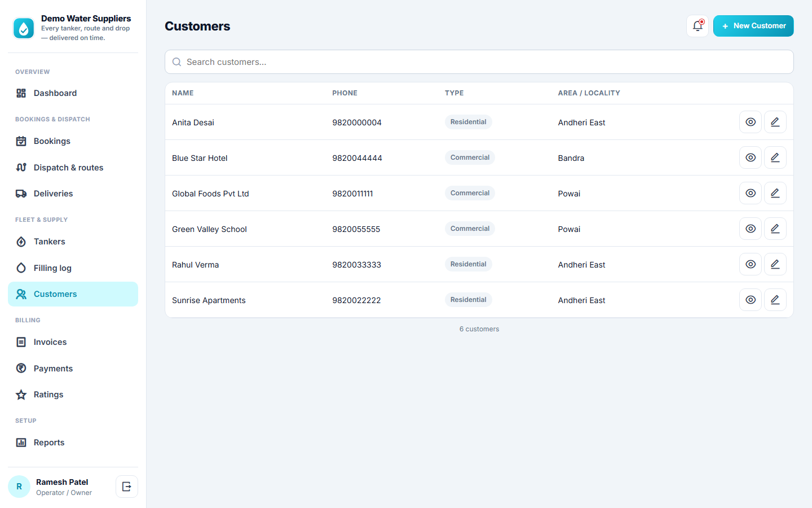Edit the Blue Star Hotel record
Screen dimensions: 812x508
(x=775, y=157)
